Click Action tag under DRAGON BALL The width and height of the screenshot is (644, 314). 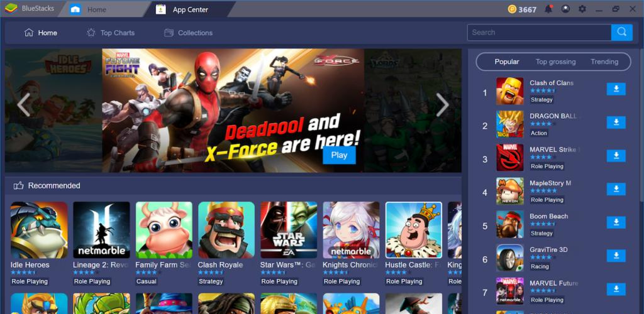coord(539,133)
